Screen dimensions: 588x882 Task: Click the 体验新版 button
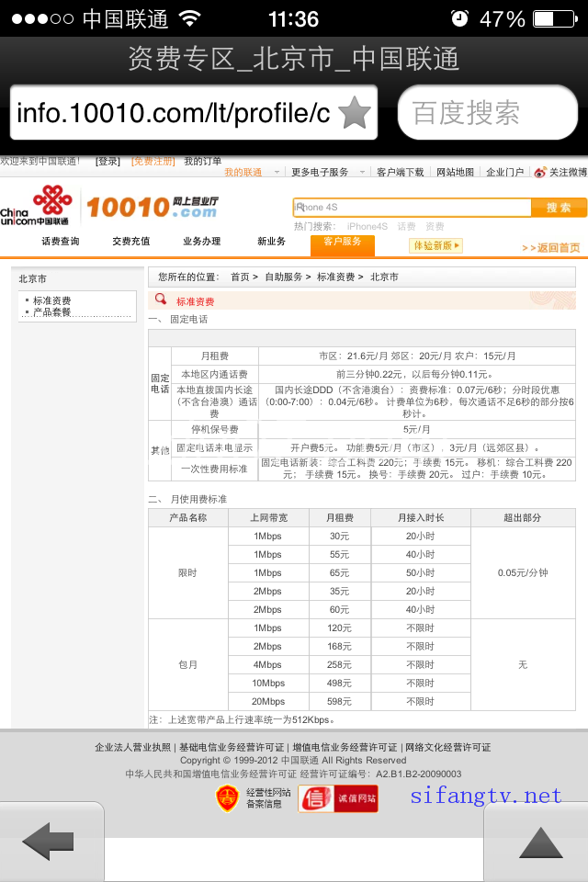coord(436,245)
